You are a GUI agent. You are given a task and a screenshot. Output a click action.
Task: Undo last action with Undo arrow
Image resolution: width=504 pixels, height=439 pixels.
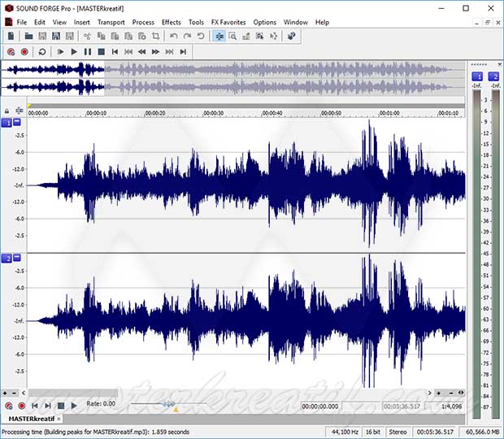tap(174, 36)
